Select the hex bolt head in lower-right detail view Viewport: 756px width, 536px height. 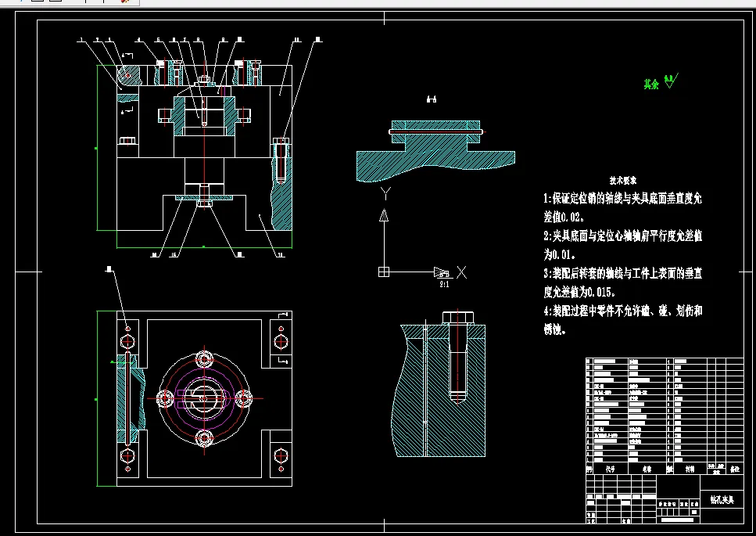(458, 318)
